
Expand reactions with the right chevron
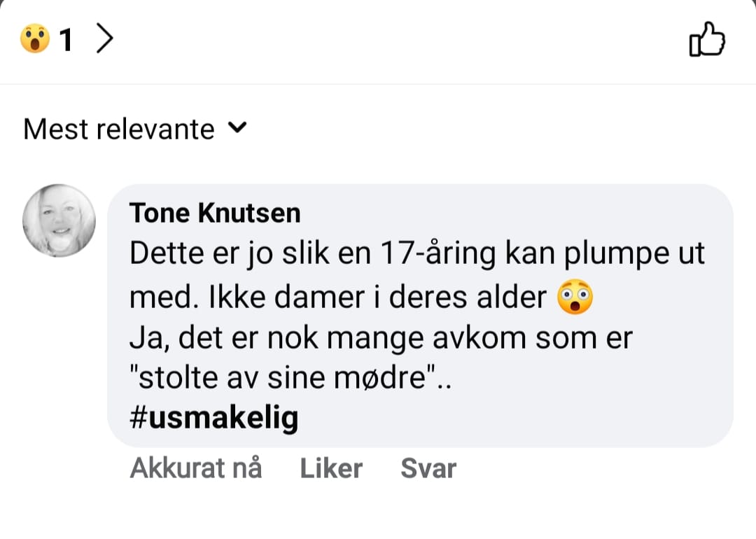pos(104,38)
